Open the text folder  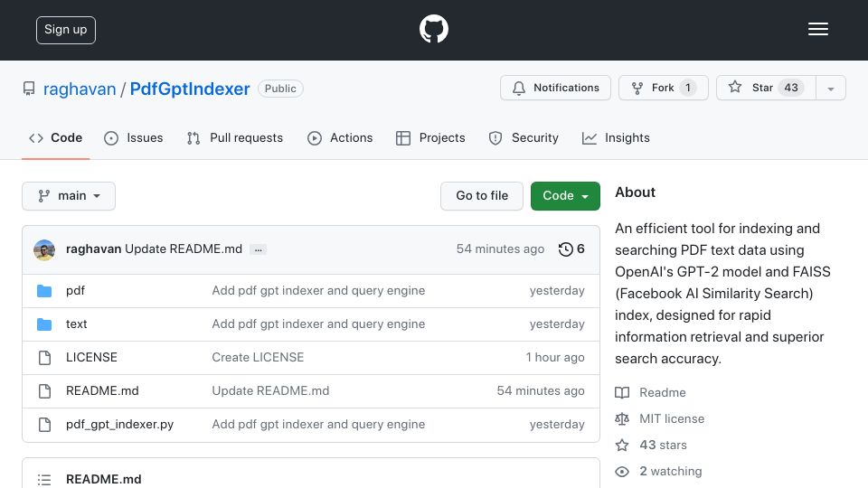point(76,324)
